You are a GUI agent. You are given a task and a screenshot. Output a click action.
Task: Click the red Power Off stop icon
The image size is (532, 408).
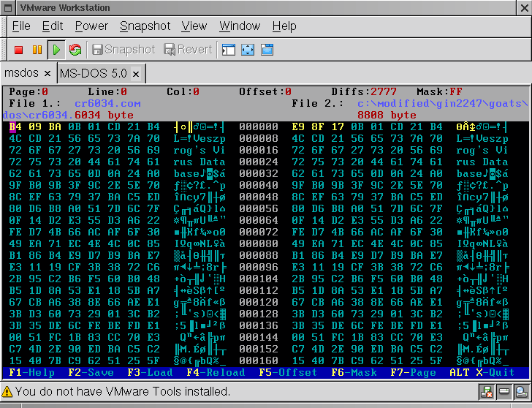[18, 50]
